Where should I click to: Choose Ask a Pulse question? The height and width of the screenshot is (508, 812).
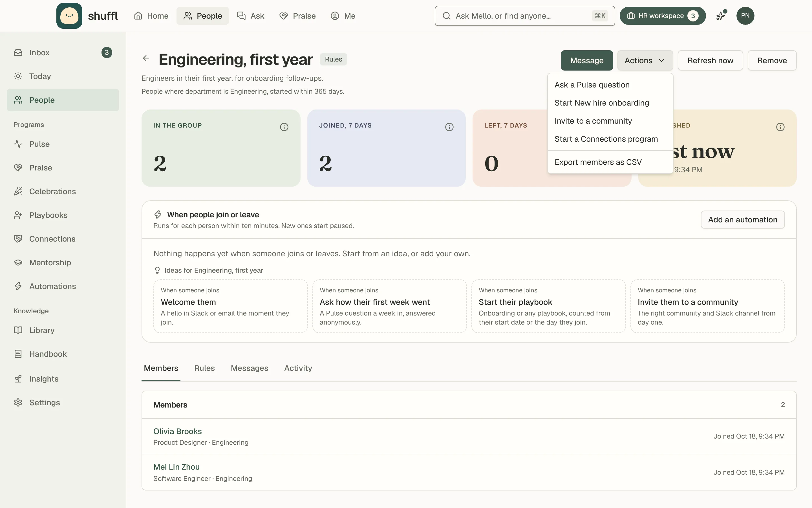tap(610, 85)
